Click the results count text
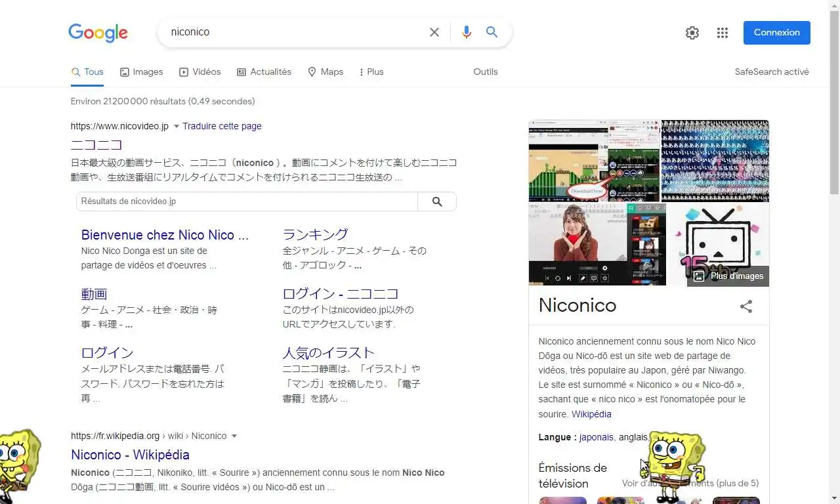Screen dimensions: 840x504 (163, 102)
